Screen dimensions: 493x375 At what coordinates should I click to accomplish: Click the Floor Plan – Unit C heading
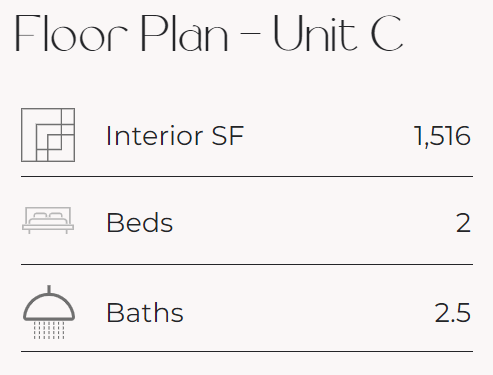pos(209,34)
